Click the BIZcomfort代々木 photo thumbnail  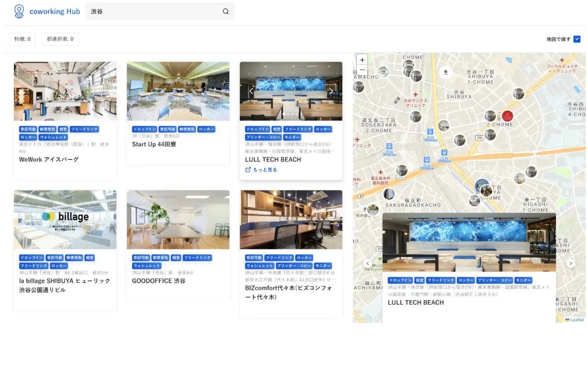291,220
